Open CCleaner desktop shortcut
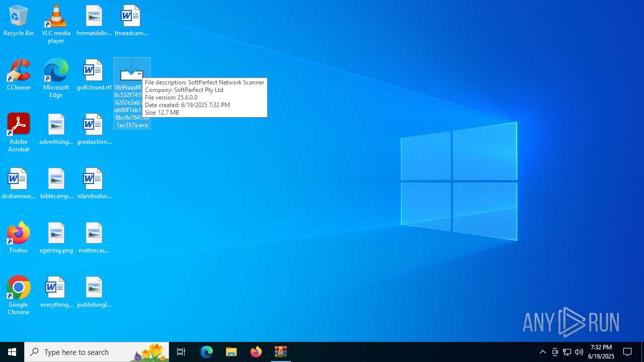 click(19, 75)
